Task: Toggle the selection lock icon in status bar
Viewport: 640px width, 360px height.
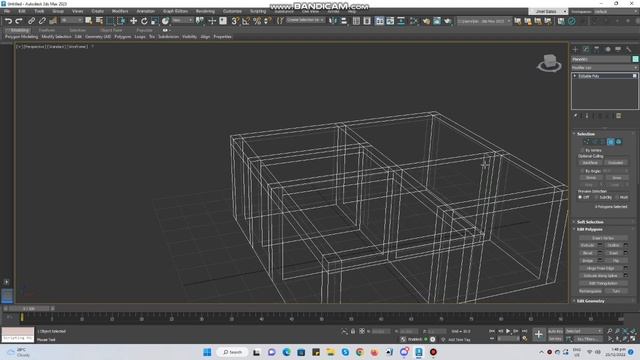Action: (353, 331)
